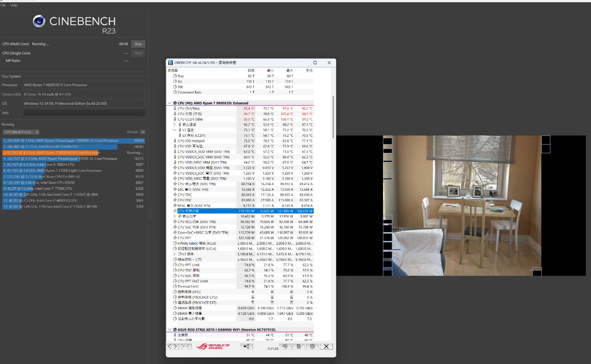Screen dimensions: 591x364
Task: Select Intel Xeon W-3265M ranking row
Action: point(74,147)
